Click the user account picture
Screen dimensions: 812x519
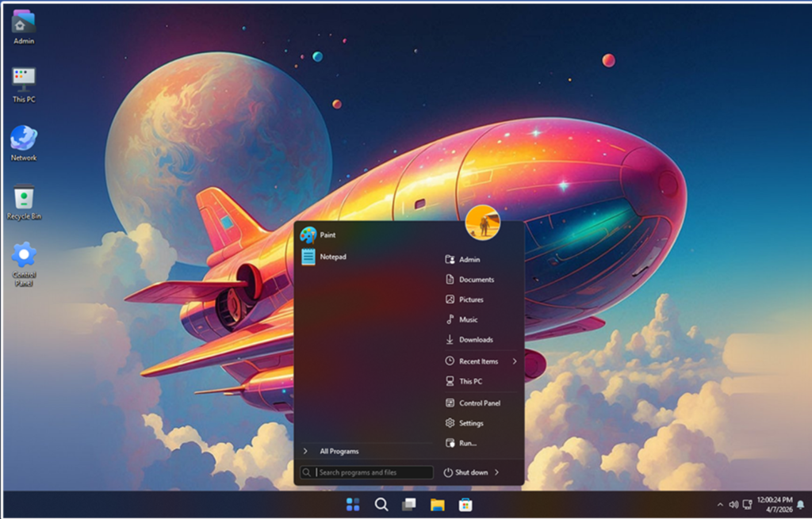[x=482, y=222]
